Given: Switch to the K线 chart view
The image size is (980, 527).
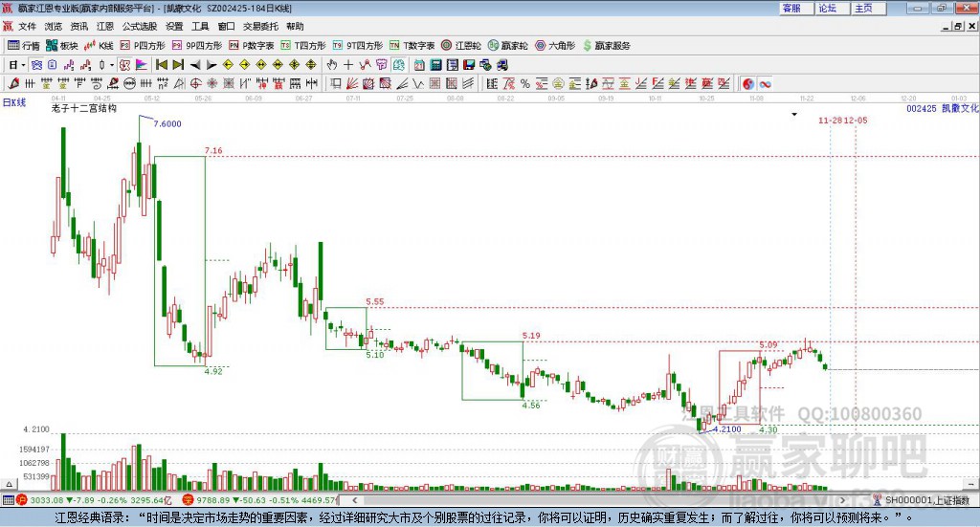Looking at the screenshot, I should [x=99, y=46].
